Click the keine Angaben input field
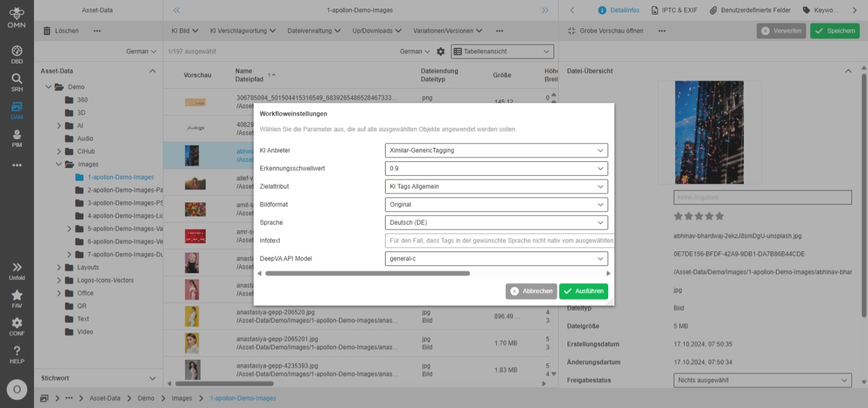 pos(762,197)
